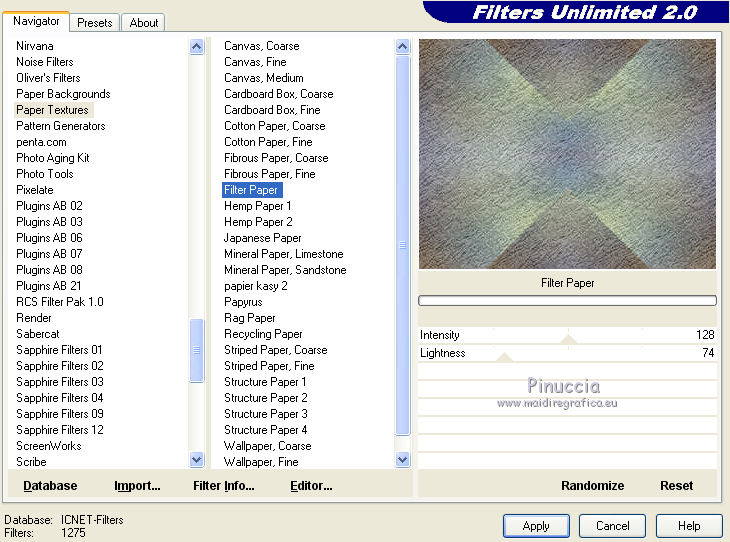This screenshot has height=542, width=730.
Task: Open the Database menu
Action: click(x=50, y=486)
